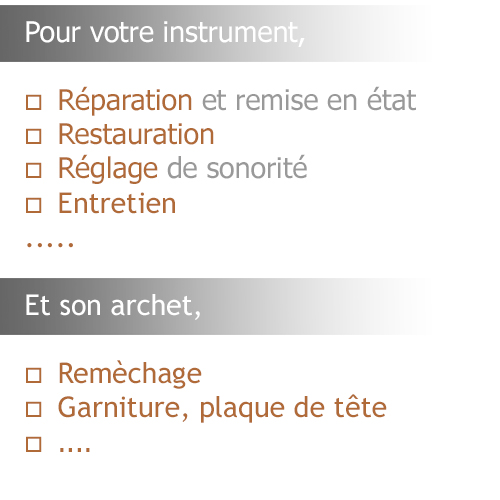
Task: Check the box next to Remèchage
Action: pyautogui.click(x=34, y=375)
